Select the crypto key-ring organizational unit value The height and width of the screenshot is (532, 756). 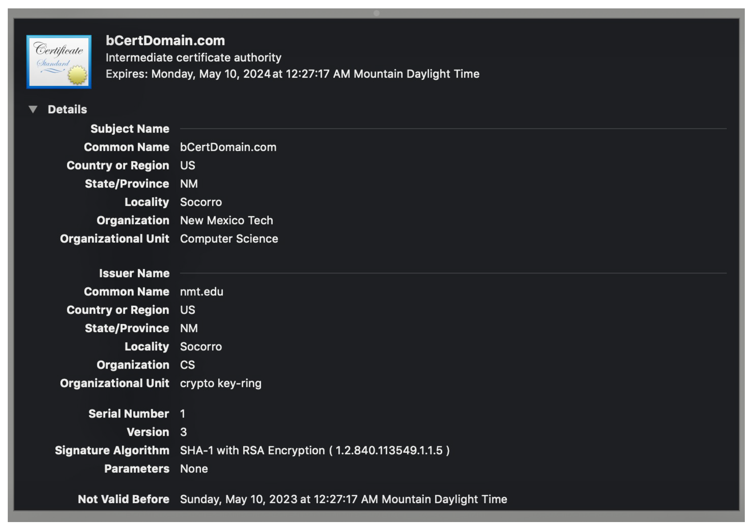[221, 384]
